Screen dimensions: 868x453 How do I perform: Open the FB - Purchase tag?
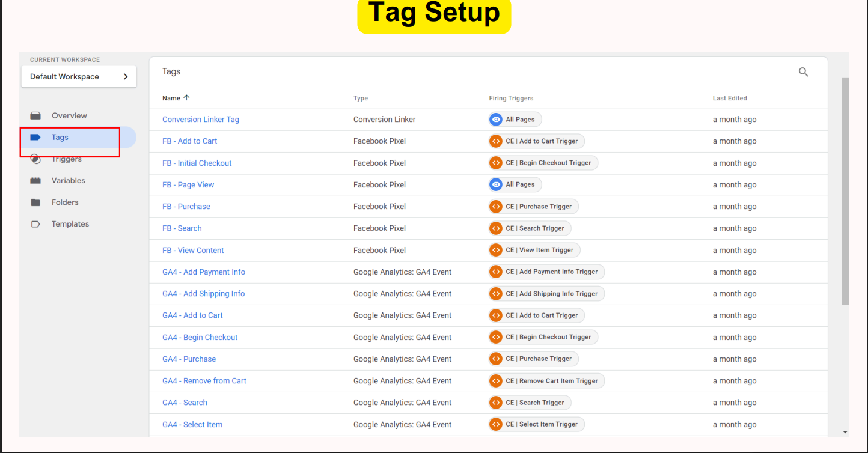186,207
